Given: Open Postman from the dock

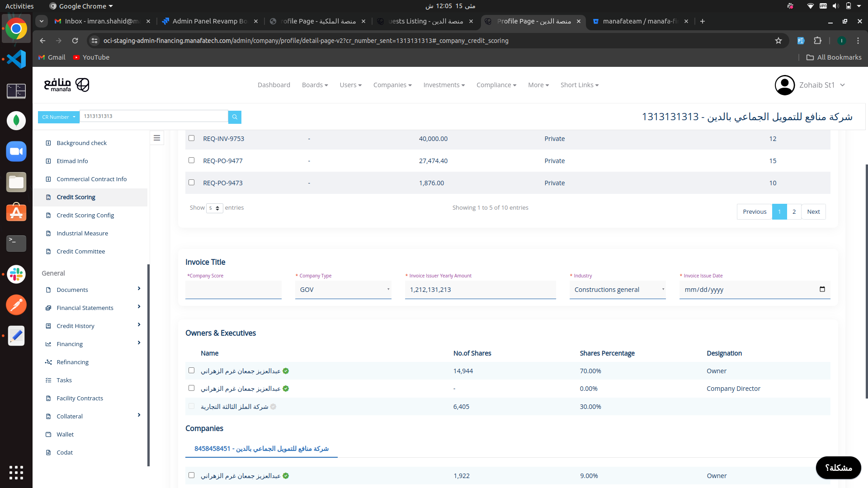Looking at the screenshot, I should [16, 305].
